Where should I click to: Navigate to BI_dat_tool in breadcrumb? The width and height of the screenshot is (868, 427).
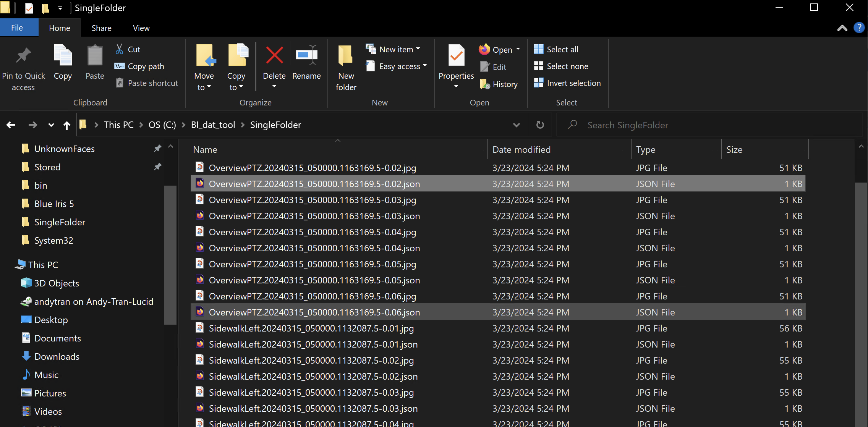[x=213, y=125]
